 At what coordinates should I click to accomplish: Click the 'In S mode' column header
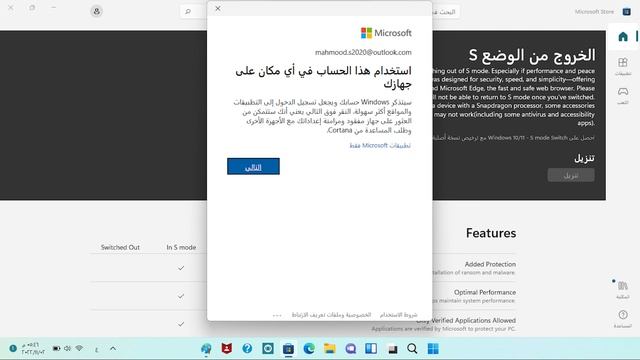pos(181,247)
